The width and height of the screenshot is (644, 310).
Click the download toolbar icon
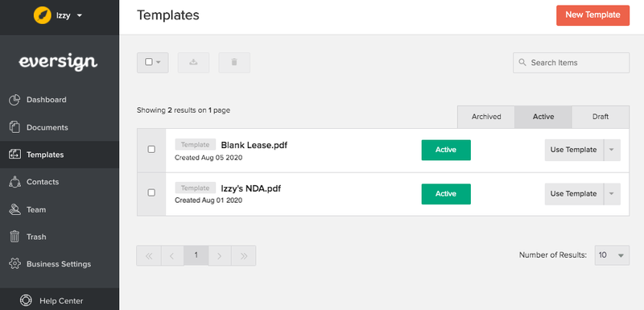(193, 63)
